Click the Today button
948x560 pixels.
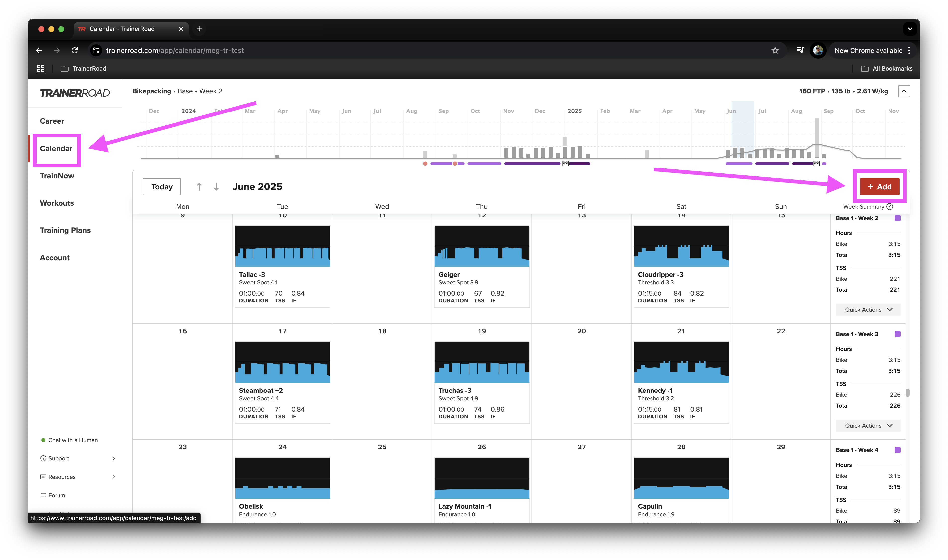point(162,187)
